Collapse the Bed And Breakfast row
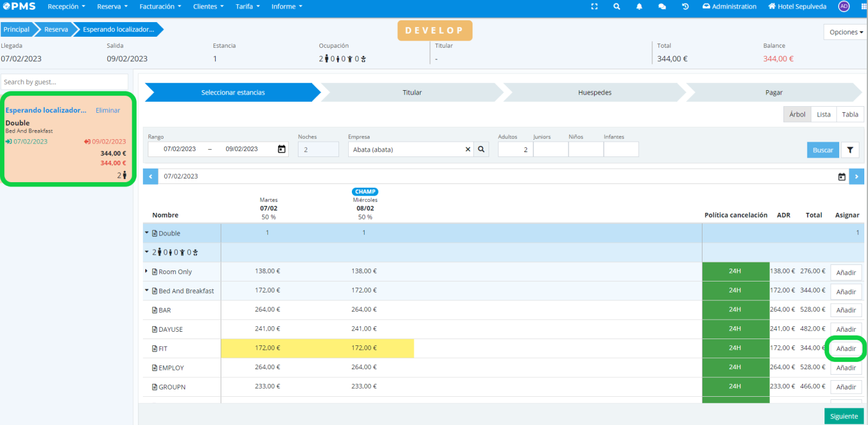 pos(147,291)
